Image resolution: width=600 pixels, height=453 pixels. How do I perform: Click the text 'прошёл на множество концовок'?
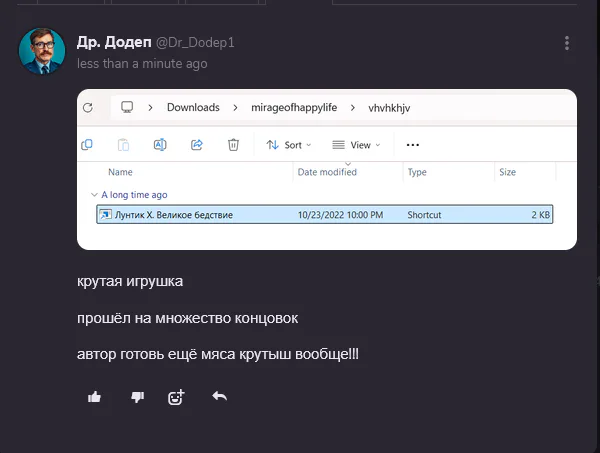coord(188,318)
